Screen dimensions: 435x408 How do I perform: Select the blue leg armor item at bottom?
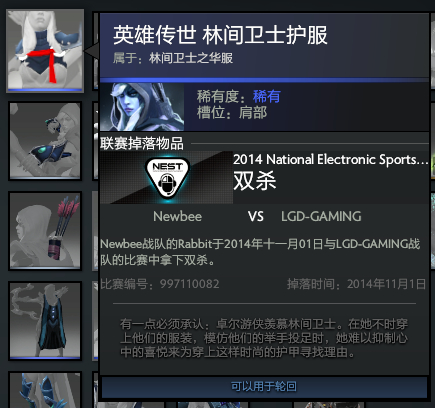click(x=45, y=390)
